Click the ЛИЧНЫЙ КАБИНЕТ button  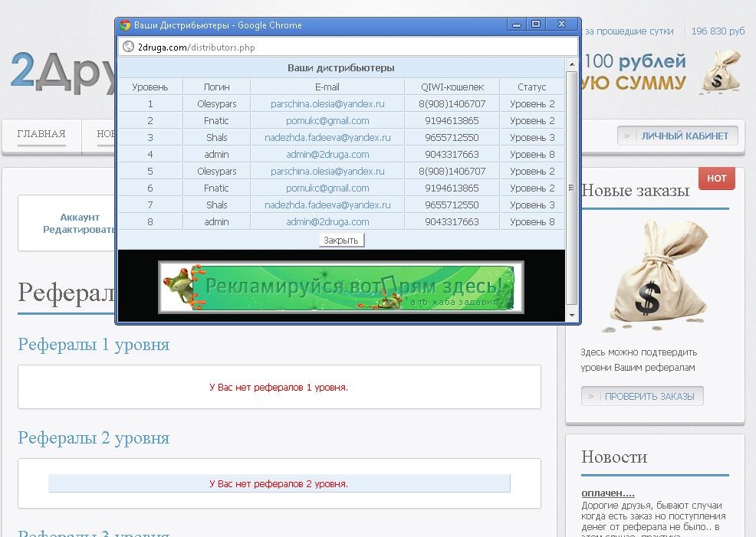[678, 136]
